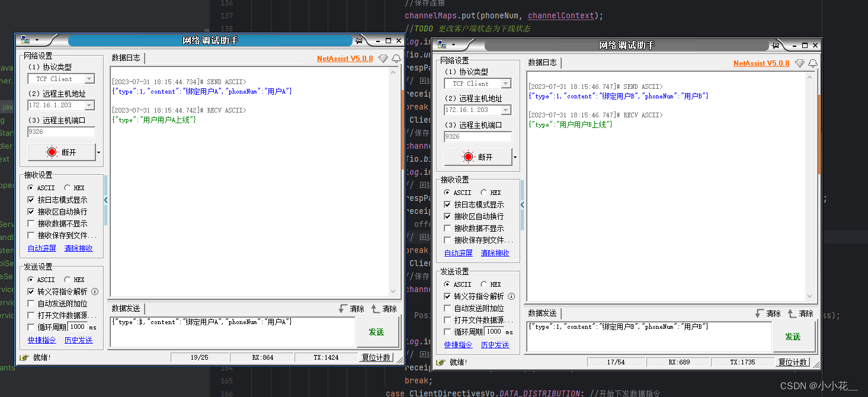
Task: Open TCP Client protocol dropdown in 用户A window
Action: [89, 79]
